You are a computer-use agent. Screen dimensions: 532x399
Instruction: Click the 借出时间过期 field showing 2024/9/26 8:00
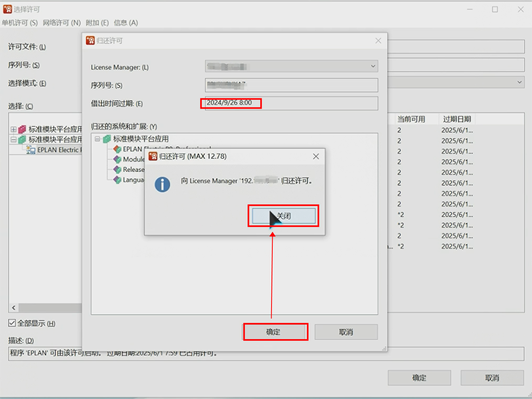click(x=292, y=103)
